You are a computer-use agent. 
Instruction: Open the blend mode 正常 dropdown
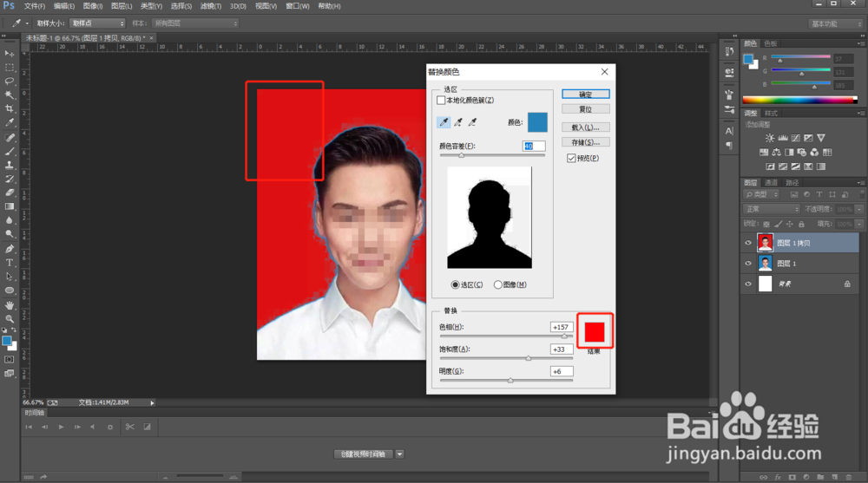coord(771,209)
